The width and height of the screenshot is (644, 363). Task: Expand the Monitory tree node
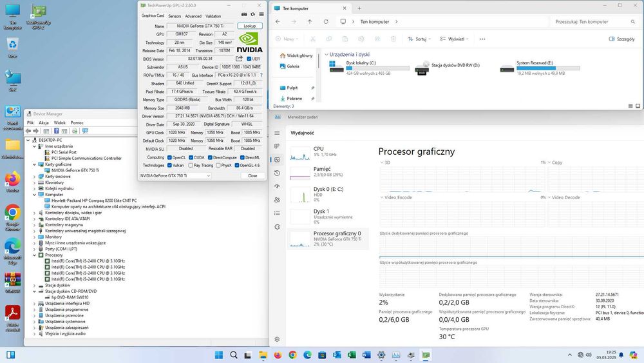[x=35, y=237]
